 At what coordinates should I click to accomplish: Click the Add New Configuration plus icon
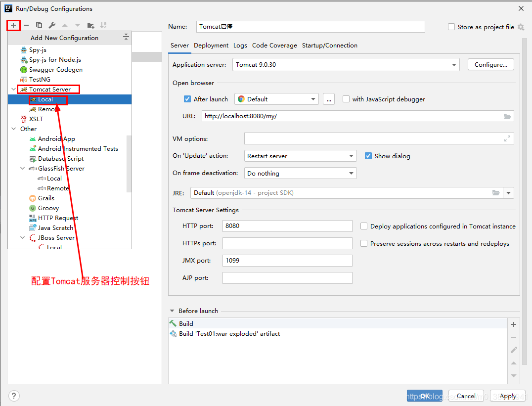[x=13, y=25]
